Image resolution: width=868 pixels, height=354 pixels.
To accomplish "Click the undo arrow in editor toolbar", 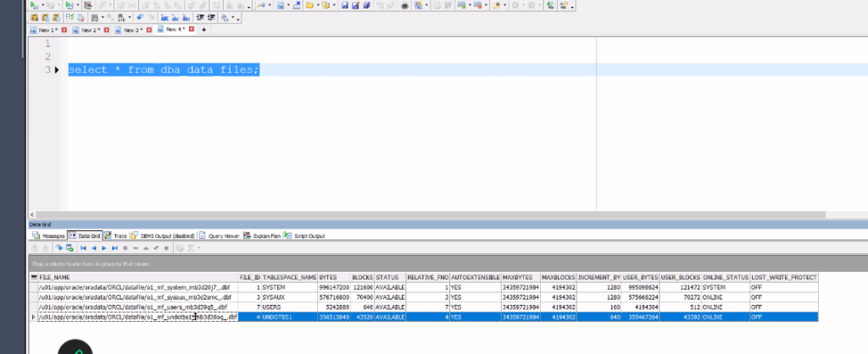I will [x=139, y=17].
